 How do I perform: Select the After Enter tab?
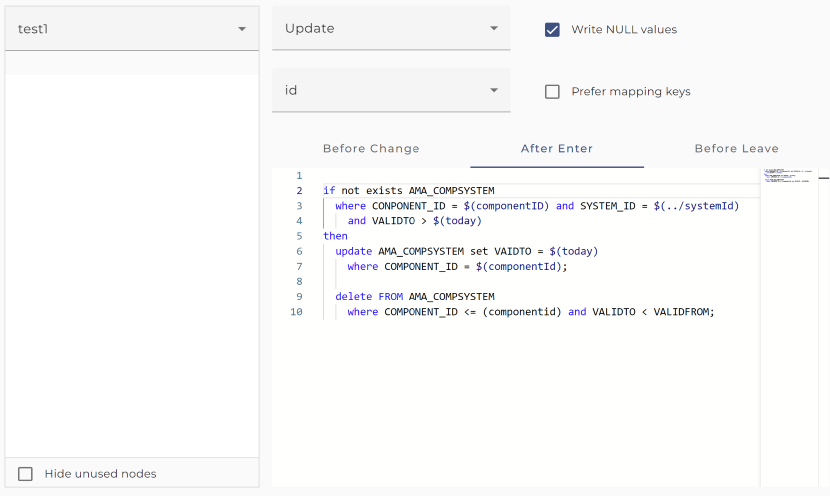click(557, 149)
